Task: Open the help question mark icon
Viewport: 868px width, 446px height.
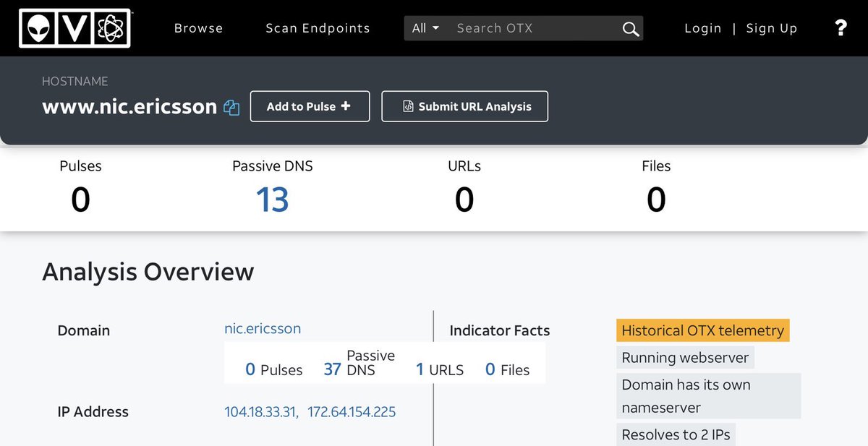Action: [x=841, y=28]
